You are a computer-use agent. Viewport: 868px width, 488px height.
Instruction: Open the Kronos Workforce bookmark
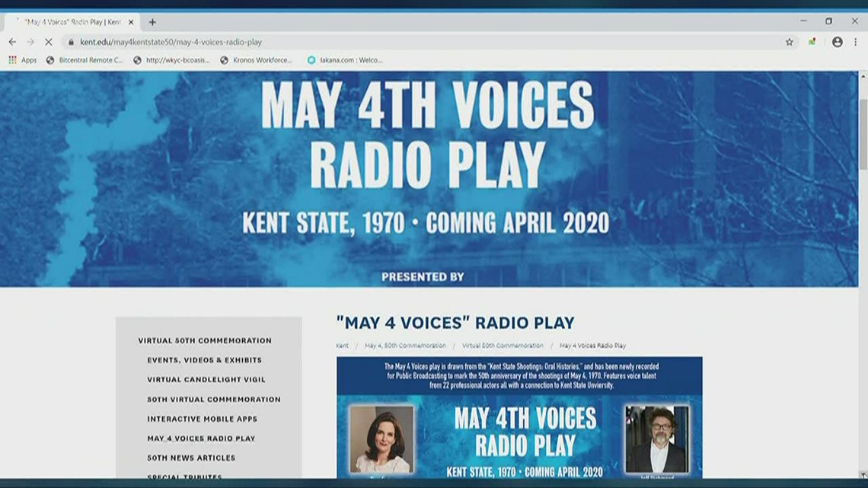coord(257,60)
